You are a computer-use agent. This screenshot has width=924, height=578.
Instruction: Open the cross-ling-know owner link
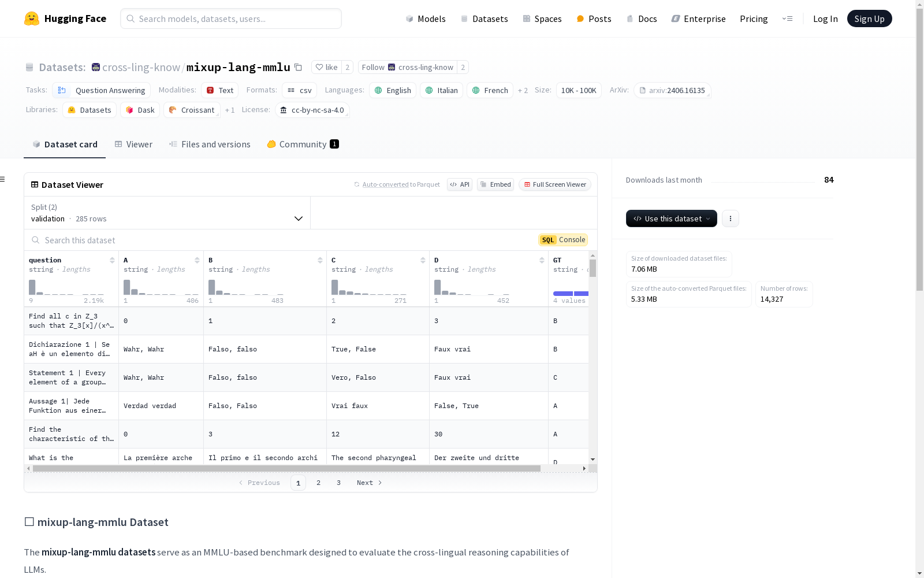click(141, 67)
